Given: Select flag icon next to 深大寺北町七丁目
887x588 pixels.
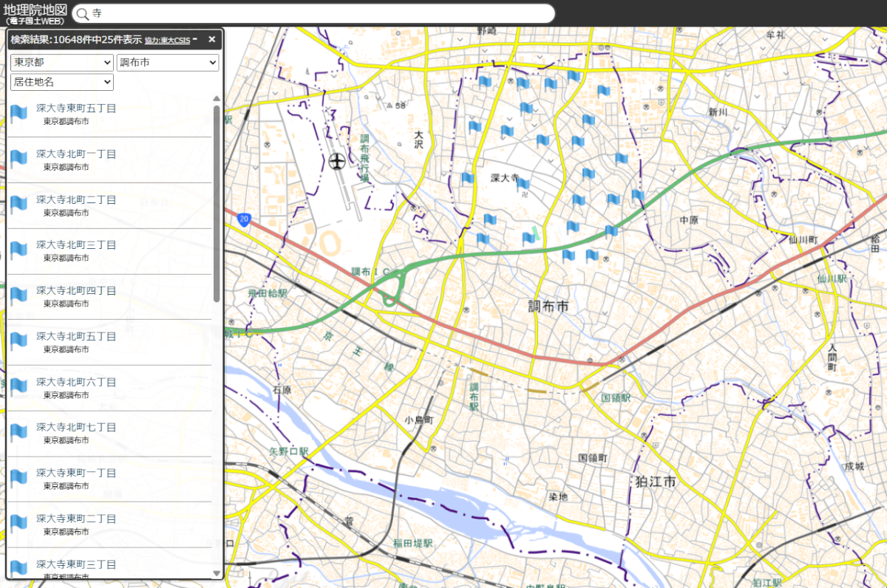Looking at the screenshot, I should 18,432.
